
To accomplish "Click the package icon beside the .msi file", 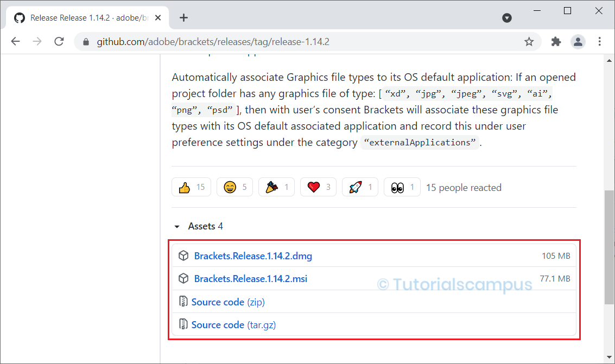I will click(x=183, y=278).
